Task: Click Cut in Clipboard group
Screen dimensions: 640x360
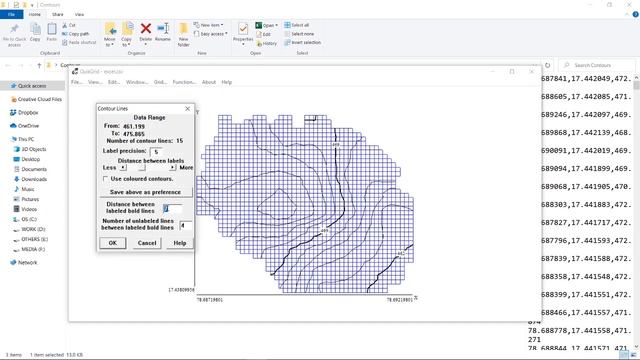Action: (x=69, y=25)
